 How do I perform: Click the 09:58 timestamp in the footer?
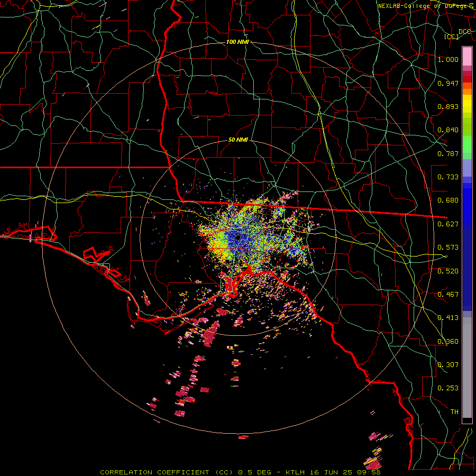pyautogui.click(x=369, y=472)
